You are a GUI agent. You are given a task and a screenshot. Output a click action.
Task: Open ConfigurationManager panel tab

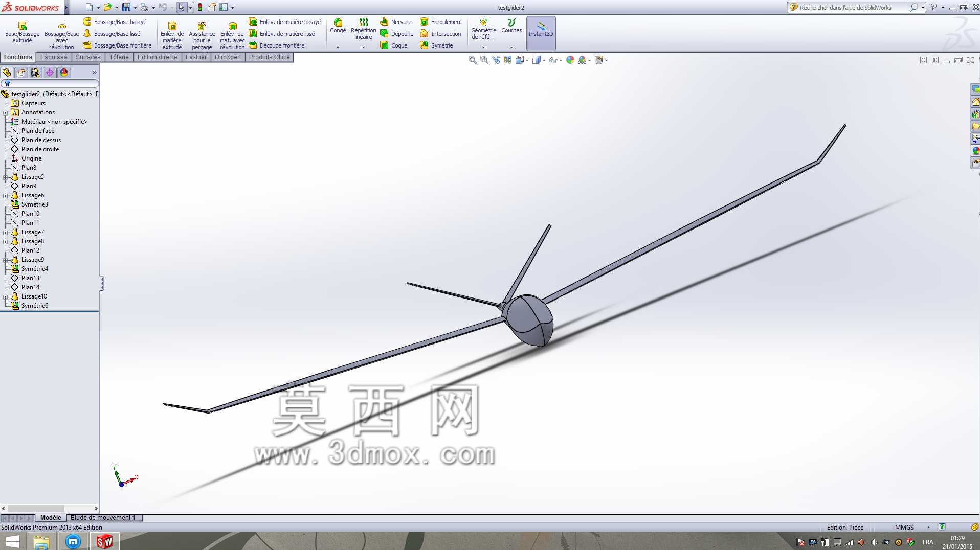tap(35, 73)
